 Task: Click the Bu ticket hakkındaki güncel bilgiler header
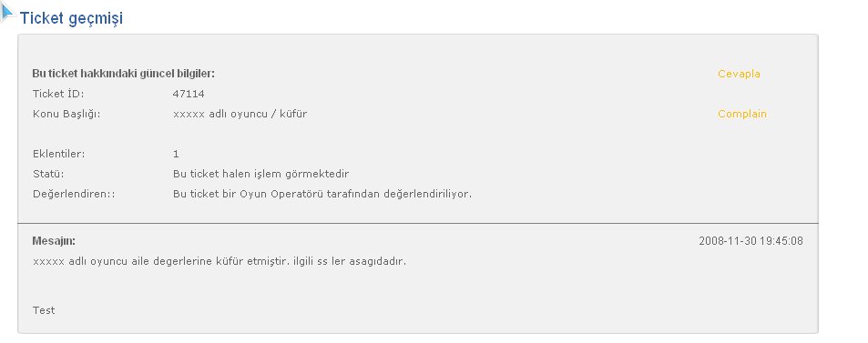[x=124, y=74]
